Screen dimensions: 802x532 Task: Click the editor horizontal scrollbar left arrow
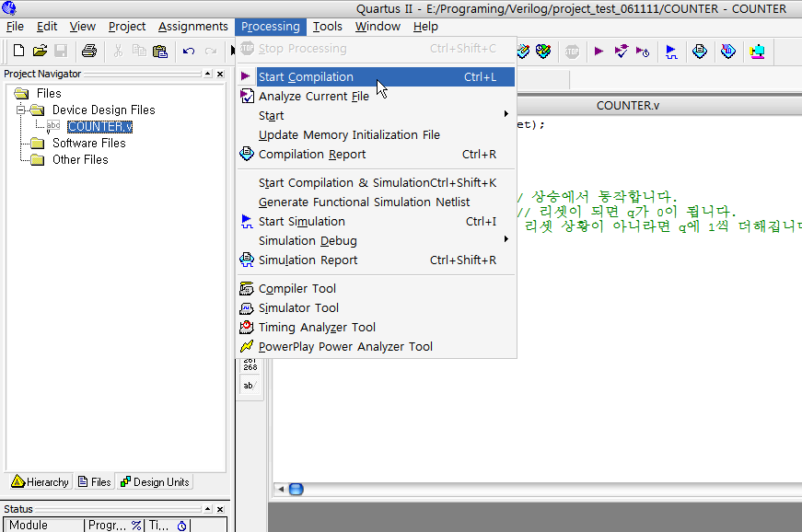[x=280, y=489]
